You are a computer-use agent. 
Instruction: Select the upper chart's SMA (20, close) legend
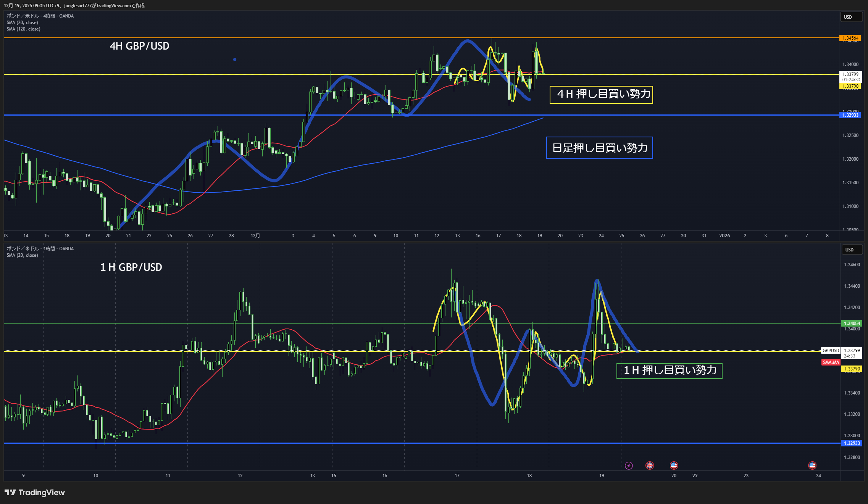tap(22, 23)
